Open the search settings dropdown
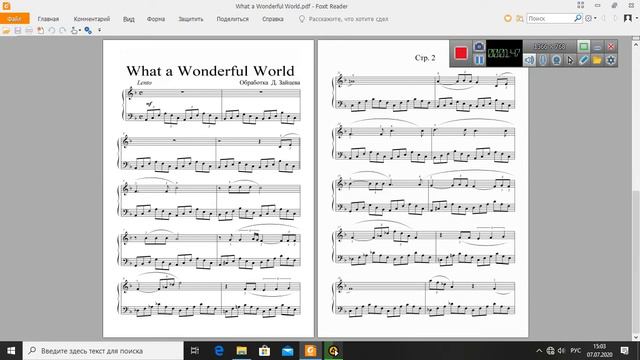 [x=590, y=18]
